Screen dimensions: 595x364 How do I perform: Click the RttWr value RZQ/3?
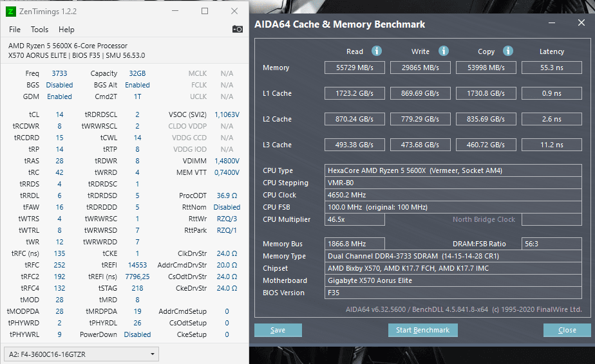[x=227, y=219]
